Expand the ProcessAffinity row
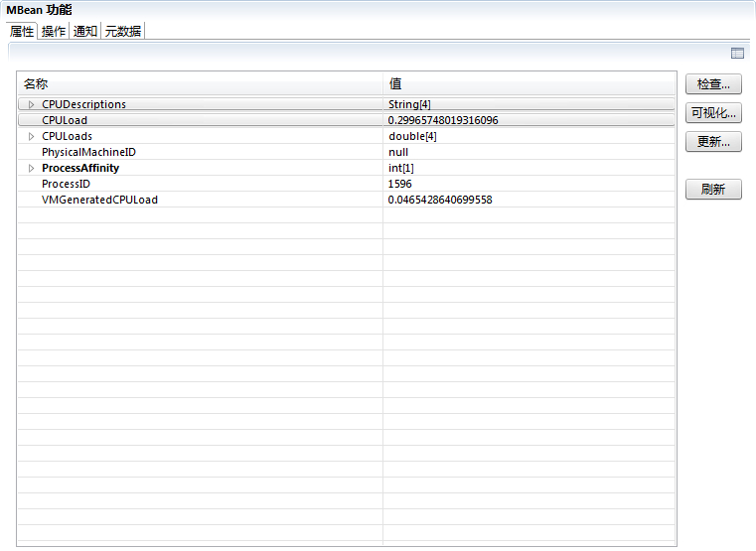 click(x=31, y=168)
